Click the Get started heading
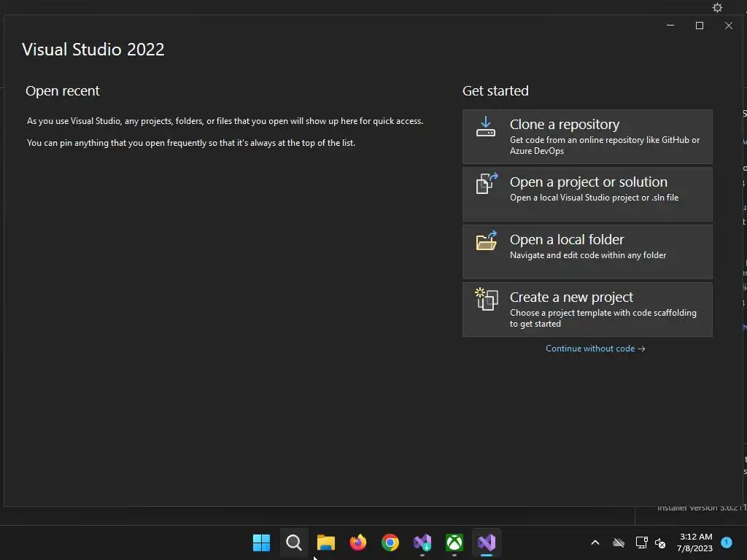The width and height of the screenshot is (747, 560). 495,91
